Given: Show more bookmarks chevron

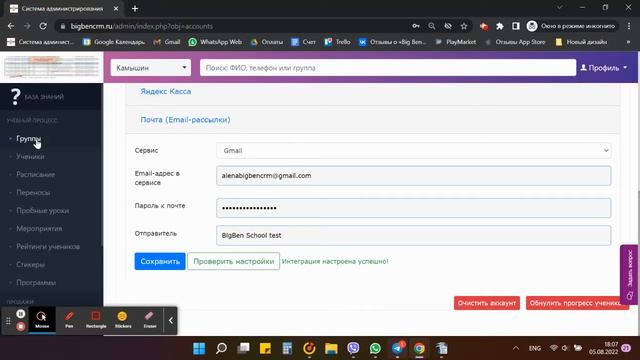Looking at the screenshot, I should [629, 42].
